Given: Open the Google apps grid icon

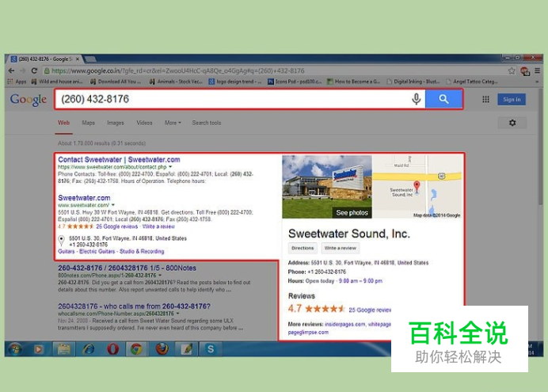Looking at the screenshot, I should click(x=485, y=99).
